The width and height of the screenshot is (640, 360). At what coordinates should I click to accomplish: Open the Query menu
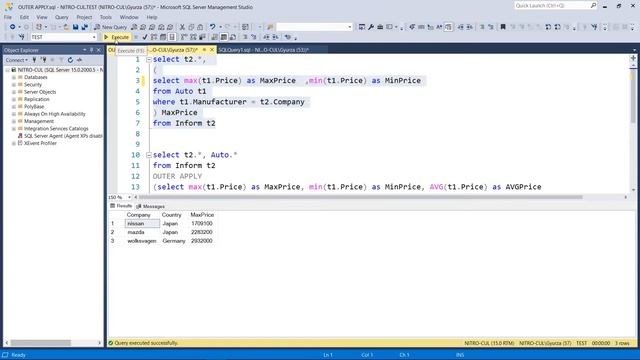coord(62,17)
